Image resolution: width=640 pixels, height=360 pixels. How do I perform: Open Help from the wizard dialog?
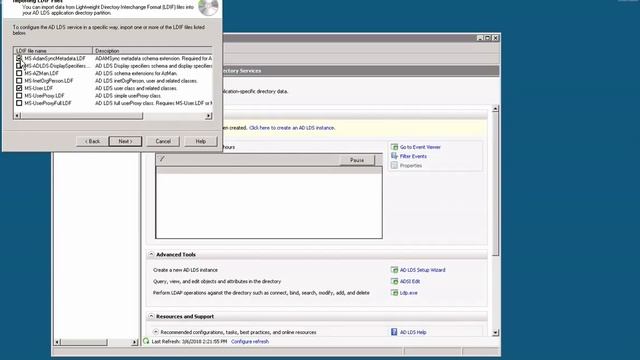(x=200, y=141)
